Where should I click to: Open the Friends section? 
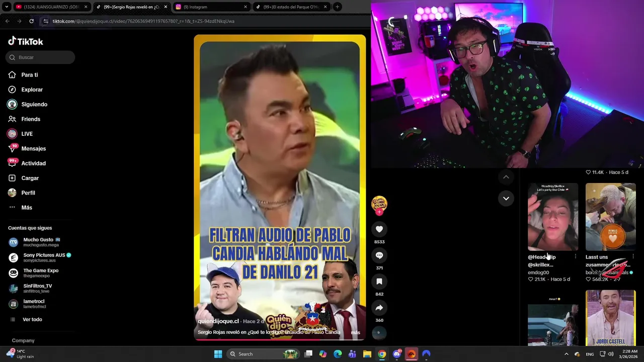31,119
